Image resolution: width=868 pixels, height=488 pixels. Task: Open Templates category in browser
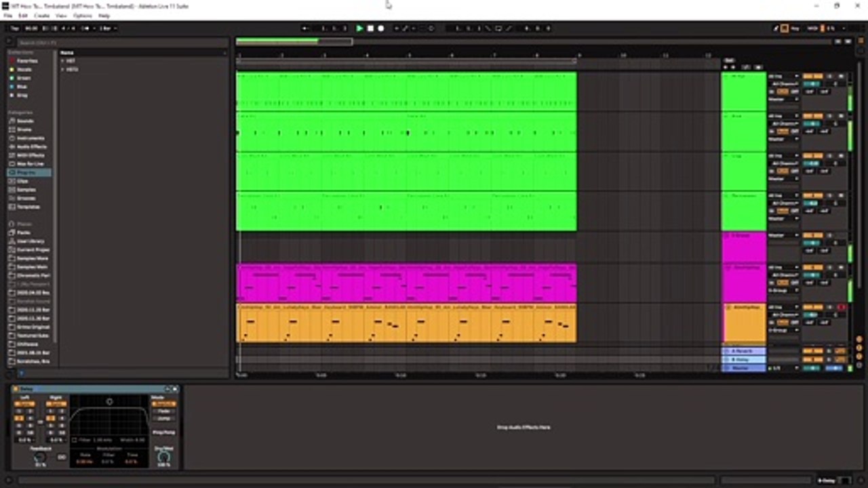[x=28, y=207]
